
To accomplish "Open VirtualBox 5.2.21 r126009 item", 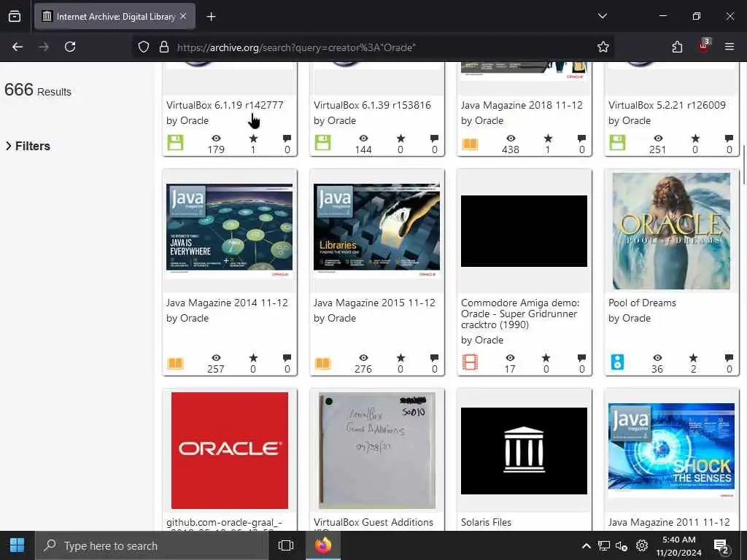I will point(667,105).
